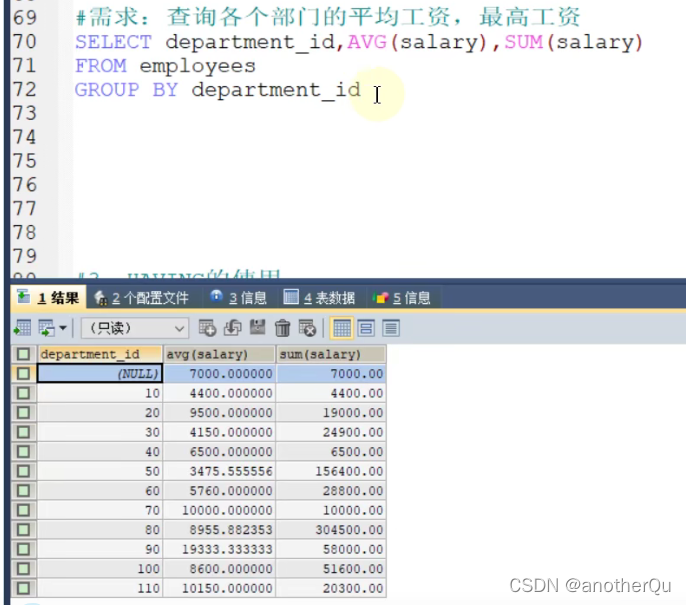Check the department 40 row checkbox
This screenshot has height=605, width=686.
24,451
